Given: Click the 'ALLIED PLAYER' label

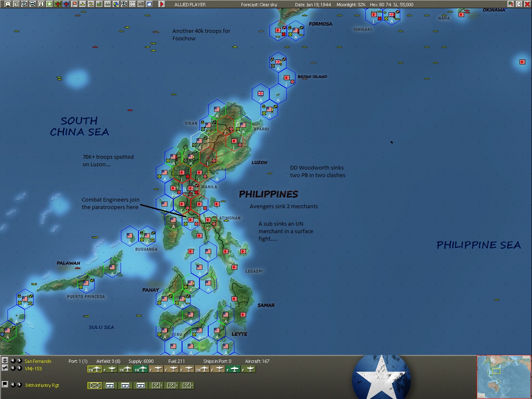Looking at the screenshot, I should point(190,5).
